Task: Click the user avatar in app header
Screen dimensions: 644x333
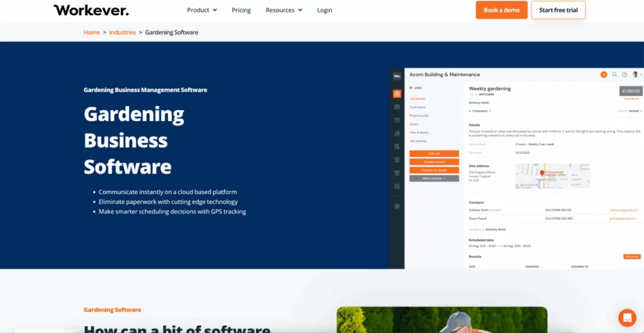Action: point(635,75)
